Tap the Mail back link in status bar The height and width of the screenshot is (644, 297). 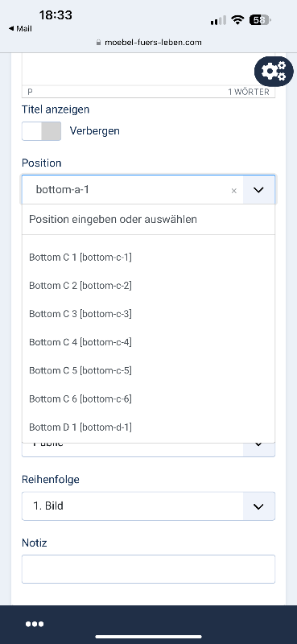pos(20,29)
